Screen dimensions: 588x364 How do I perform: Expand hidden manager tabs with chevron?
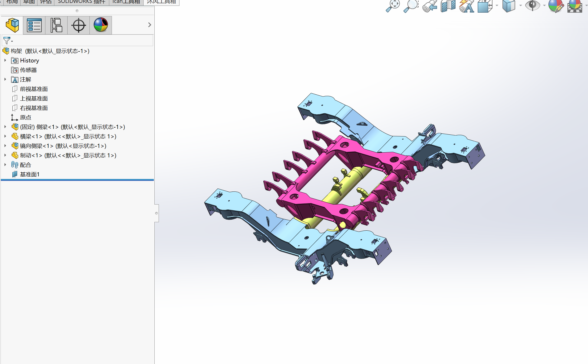pyautogui.click(x=149, y=25)
